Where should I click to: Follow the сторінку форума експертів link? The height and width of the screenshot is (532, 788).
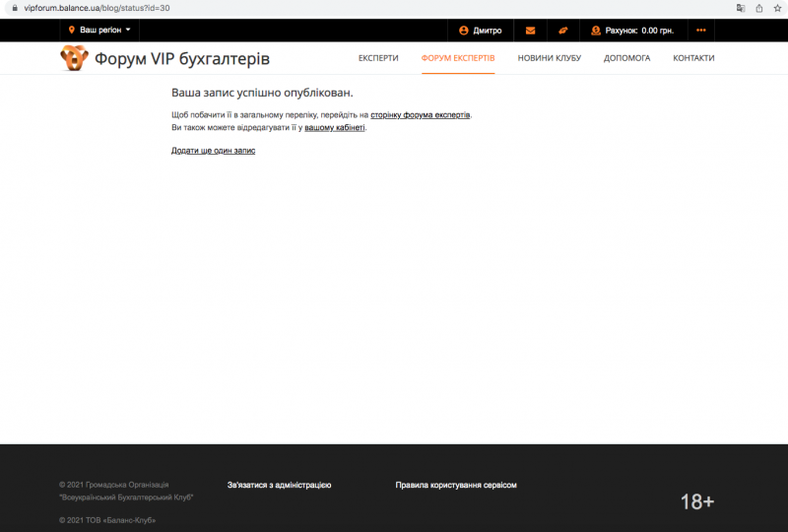(x=421, y=115)
